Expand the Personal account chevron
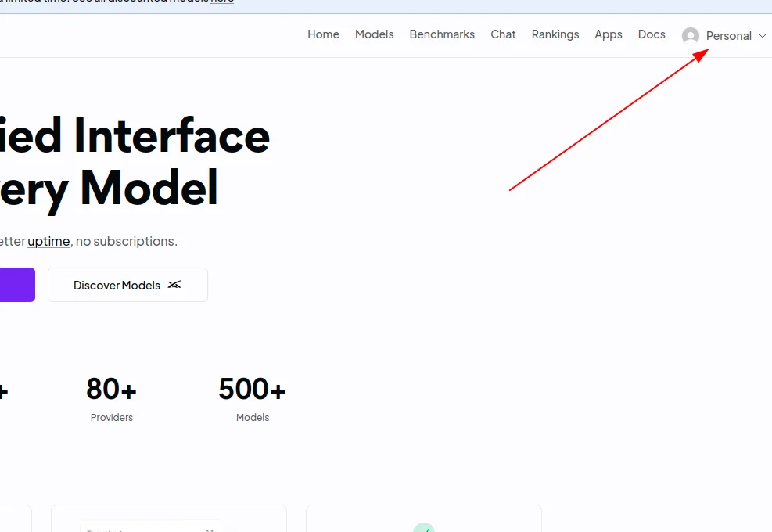 (x=762, y=36)
